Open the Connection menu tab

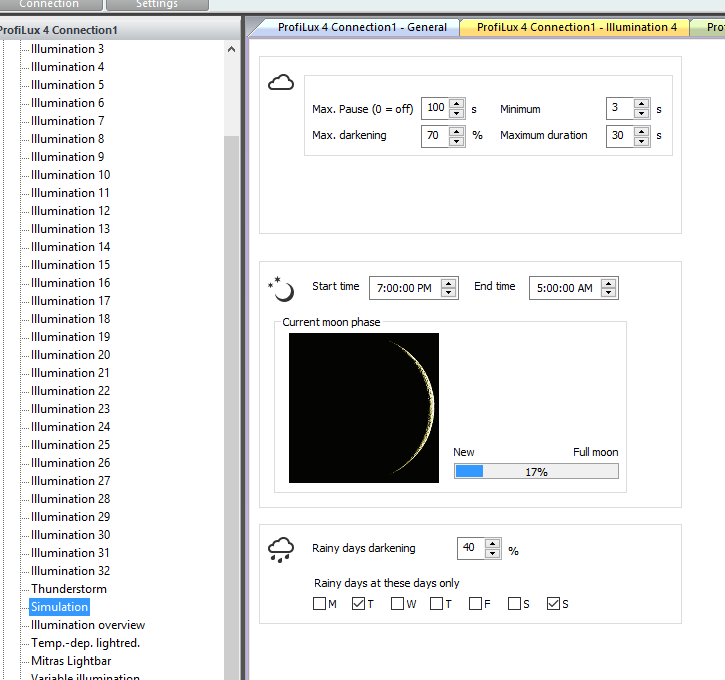coord(49,5)
